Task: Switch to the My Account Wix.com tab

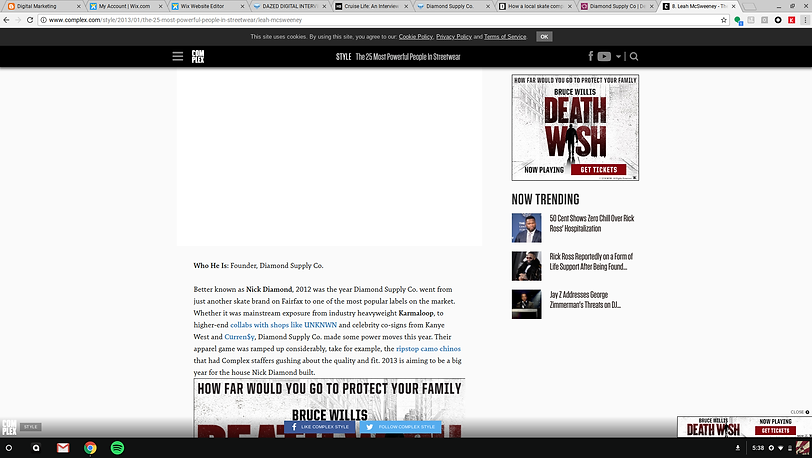Action: pyautogui.click(x=124, y=6)
